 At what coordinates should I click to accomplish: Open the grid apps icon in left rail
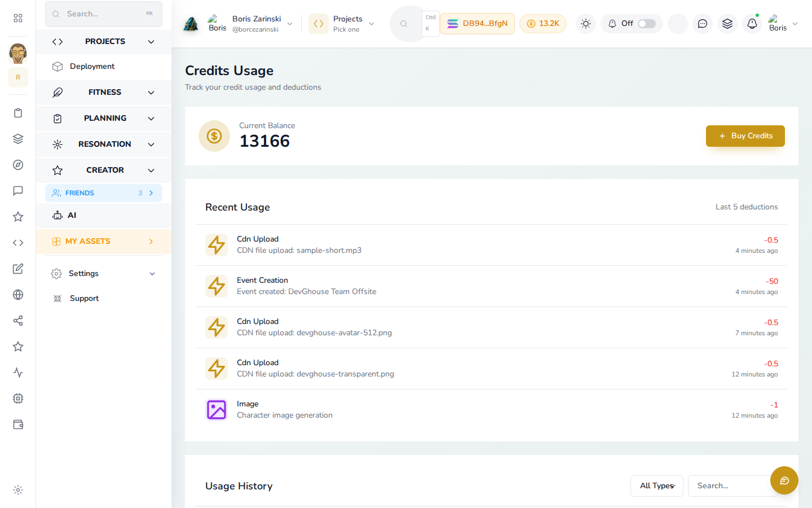point(18,18)
